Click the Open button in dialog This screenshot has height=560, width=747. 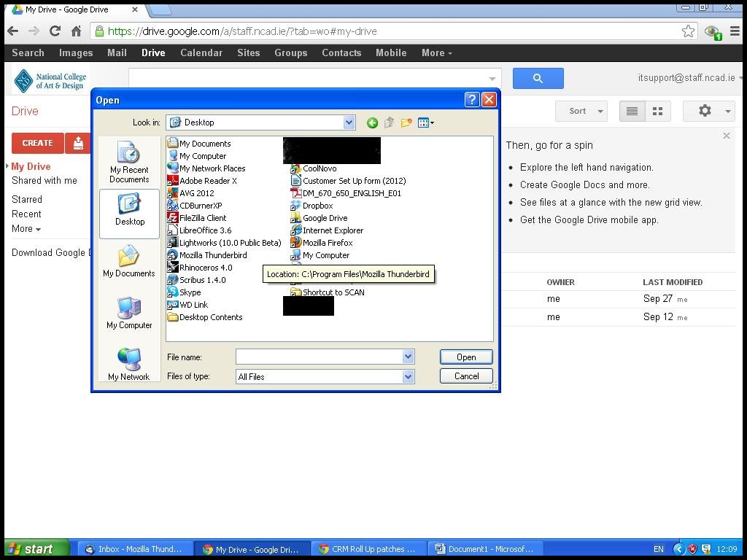click(466, 357)
